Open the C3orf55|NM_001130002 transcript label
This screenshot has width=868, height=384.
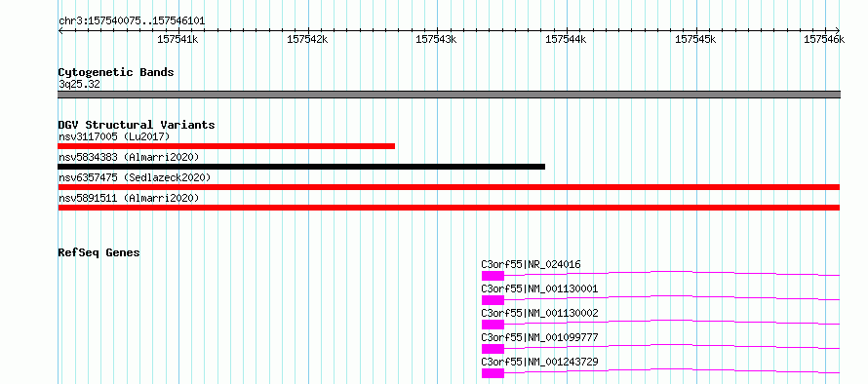click(x=539, y=313)
